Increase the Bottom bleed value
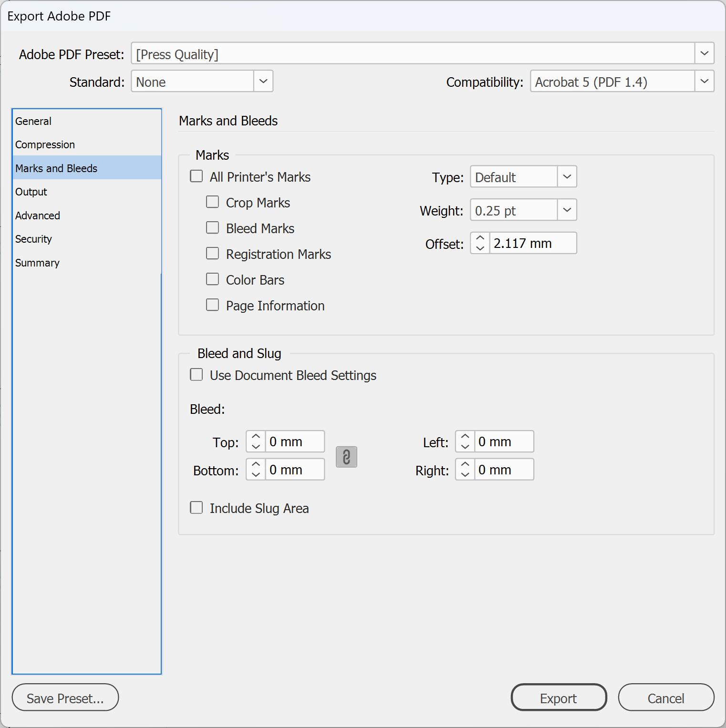This screenshot has width=726, height=728. 256,464
